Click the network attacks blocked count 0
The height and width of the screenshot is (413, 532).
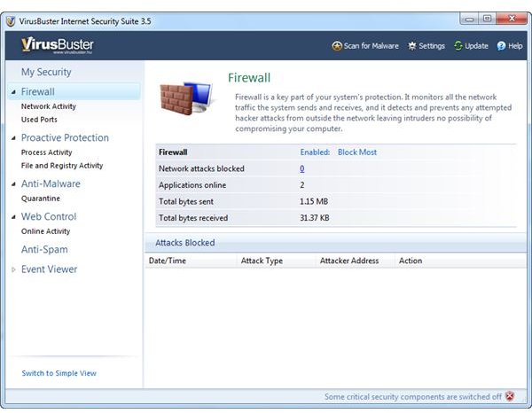pos(302,168)
